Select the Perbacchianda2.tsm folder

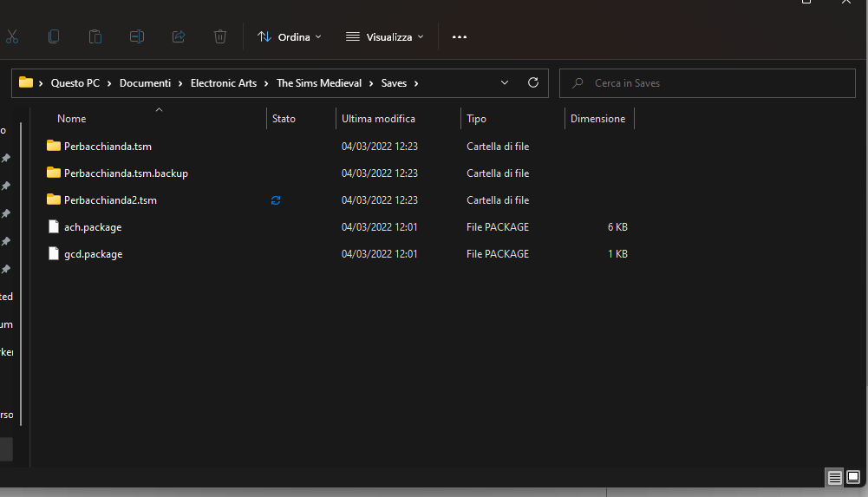click(x=110, y=200)
